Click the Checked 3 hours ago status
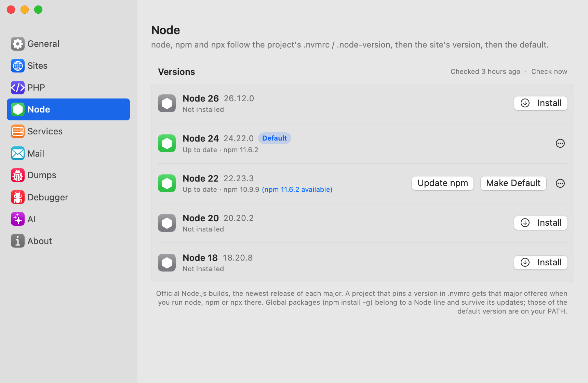Screen dimensions: 588x383 click(485, 71)
